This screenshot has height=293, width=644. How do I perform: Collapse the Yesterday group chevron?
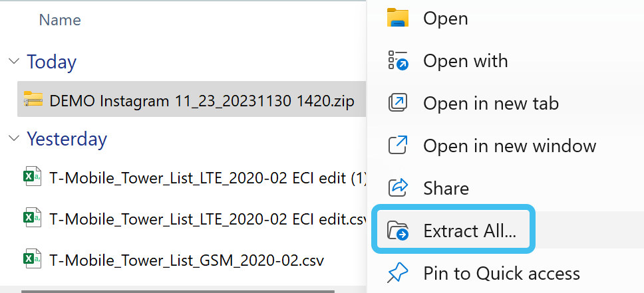pyautogui.click(x=13, y=139)
